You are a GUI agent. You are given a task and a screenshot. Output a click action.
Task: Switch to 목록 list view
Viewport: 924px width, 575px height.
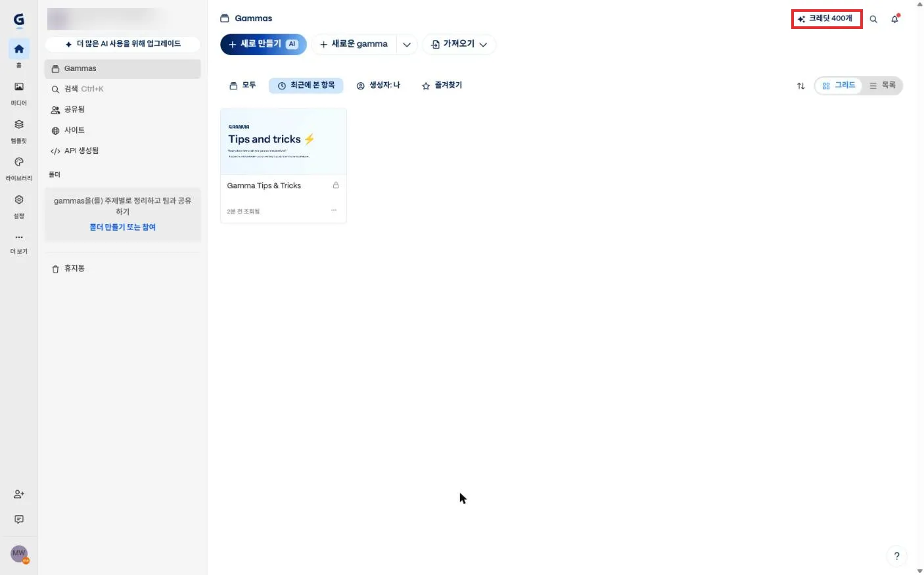882,85
